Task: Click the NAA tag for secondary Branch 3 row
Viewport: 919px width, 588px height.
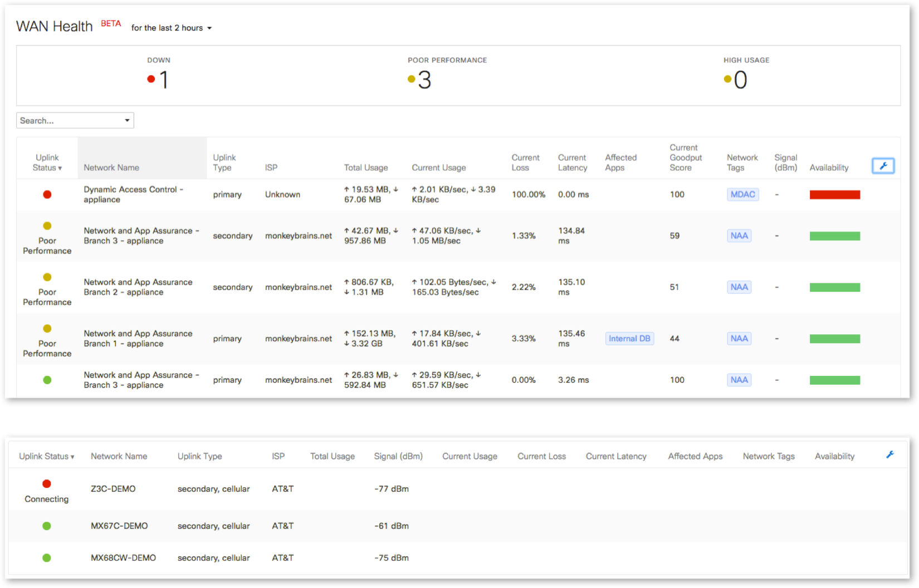Action: click(x=739, y=236)
